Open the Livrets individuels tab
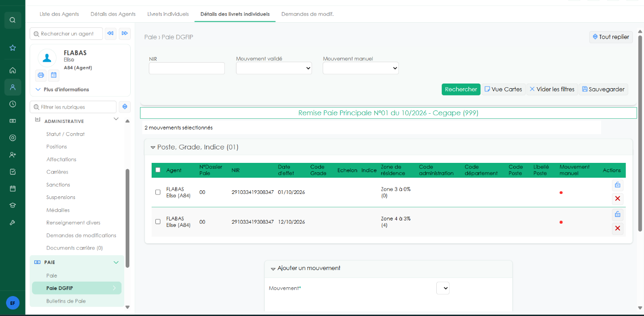Viewport: 644px width, 316px height. click(x=168, y=14)
